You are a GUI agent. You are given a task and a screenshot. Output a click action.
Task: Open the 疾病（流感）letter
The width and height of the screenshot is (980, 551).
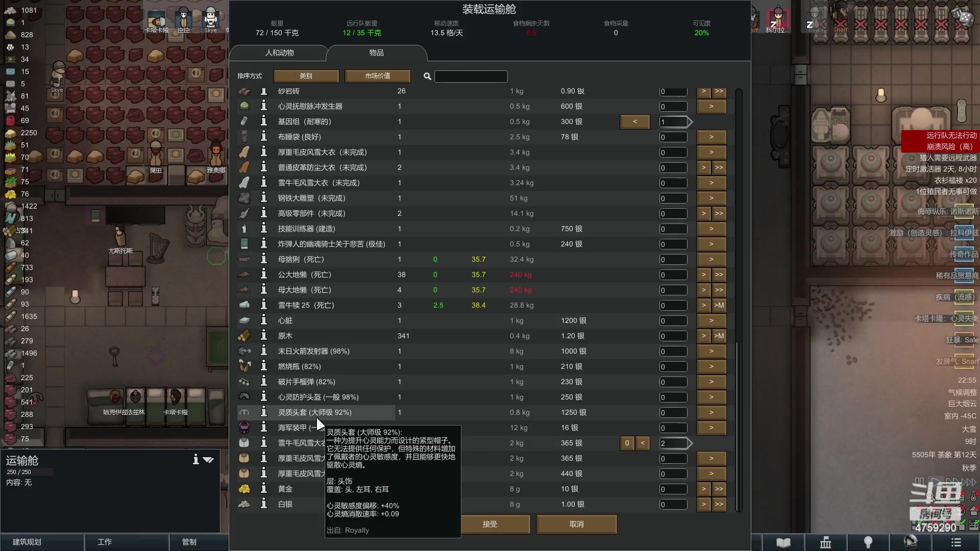(x=964, y=297)
